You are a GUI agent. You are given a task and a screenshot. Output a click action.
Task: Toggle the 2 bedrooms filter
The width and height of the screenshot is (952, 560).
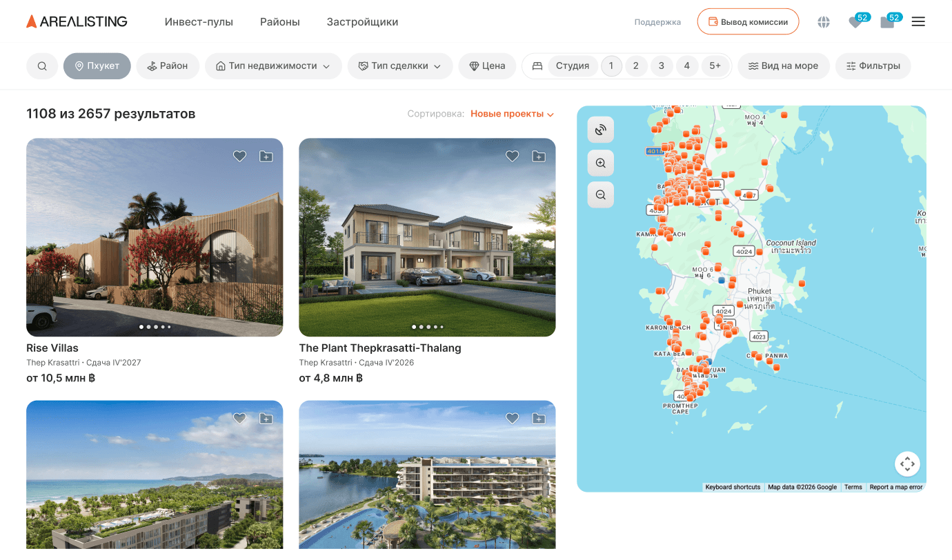point(636,66)
